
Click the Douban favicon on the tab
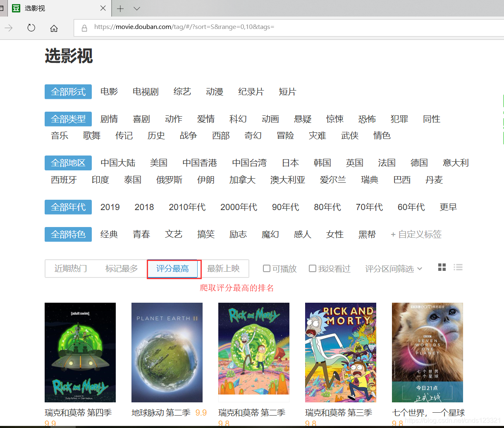point(16,8)
